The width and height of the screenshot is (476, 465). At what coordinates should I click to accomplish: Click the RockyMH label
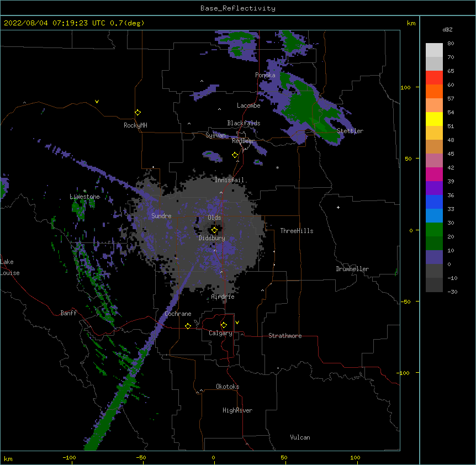click(135, 125)
